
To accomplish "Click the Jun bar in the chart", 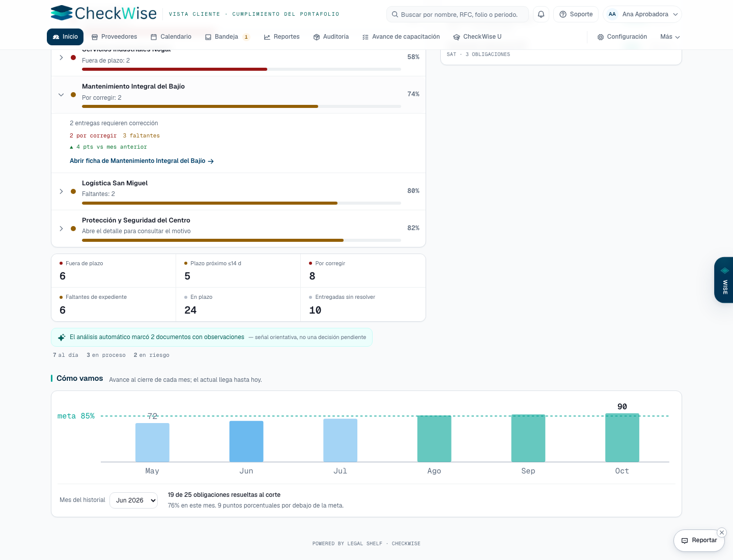I will coord(246,441).
